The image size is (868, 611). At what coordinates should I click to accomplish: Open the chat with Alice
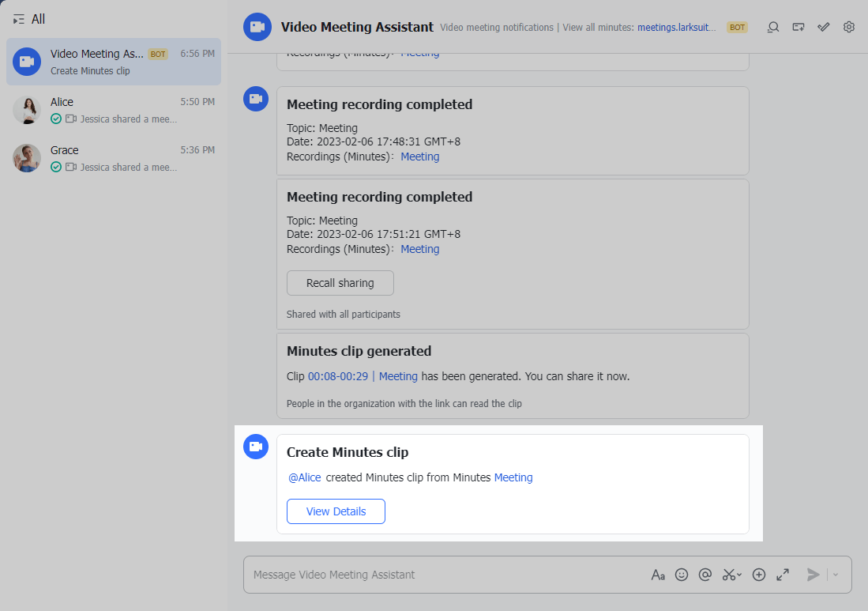(113, 110)
